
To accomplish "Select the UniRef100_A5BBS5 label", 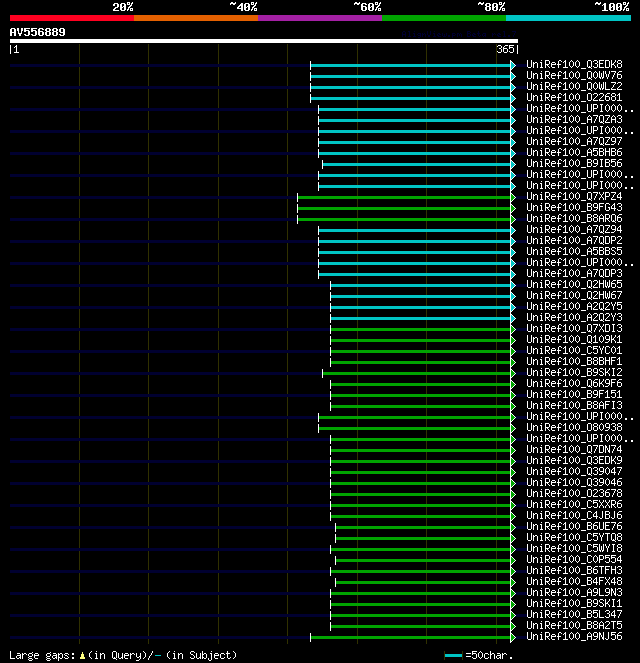I will [574, 251].
